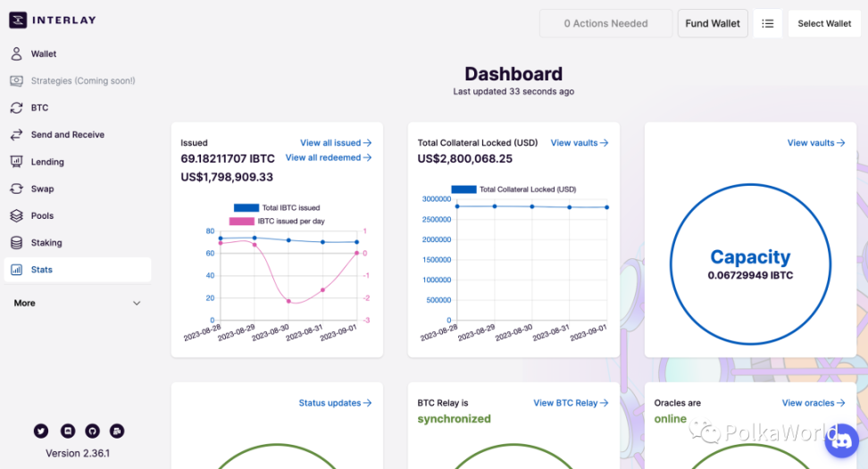Click the 0.06729949 IBTC capacity value
Screen dimensions: 868x469
[750, 275]
